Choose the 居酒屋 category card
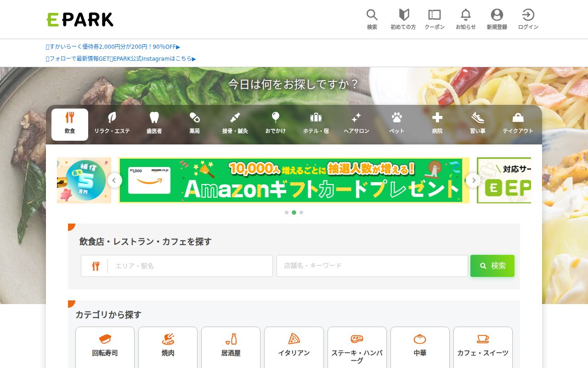The width and height of the screenshot is (588, 368). tap(231, 347)
